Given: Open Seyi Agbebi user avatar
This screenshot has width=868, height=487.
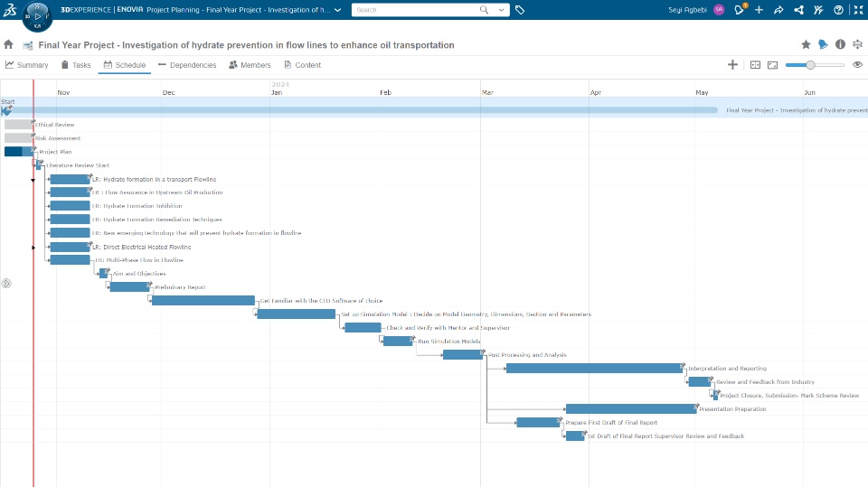Looking at the screenshot, I should pos(719,10).
